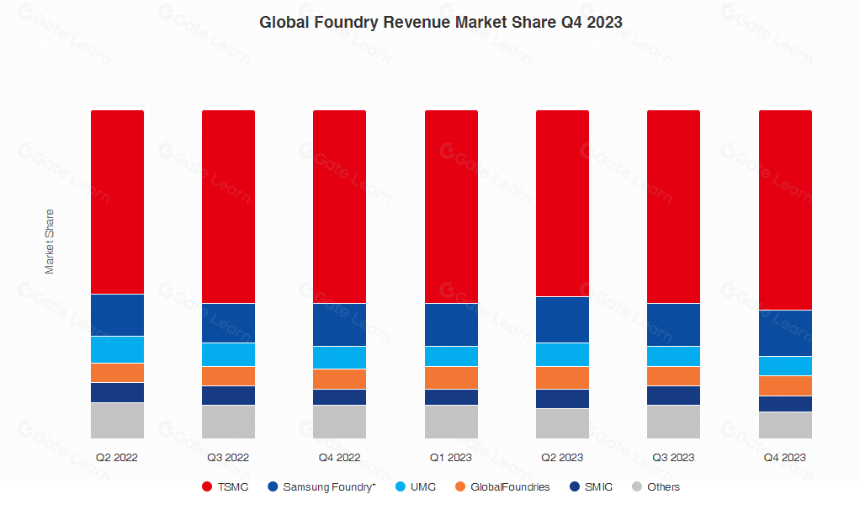Toggle the Samsung Foundry legend entry
Image resolution: width=860 pixels, height=510 pixels.
[x=321, y=486]
